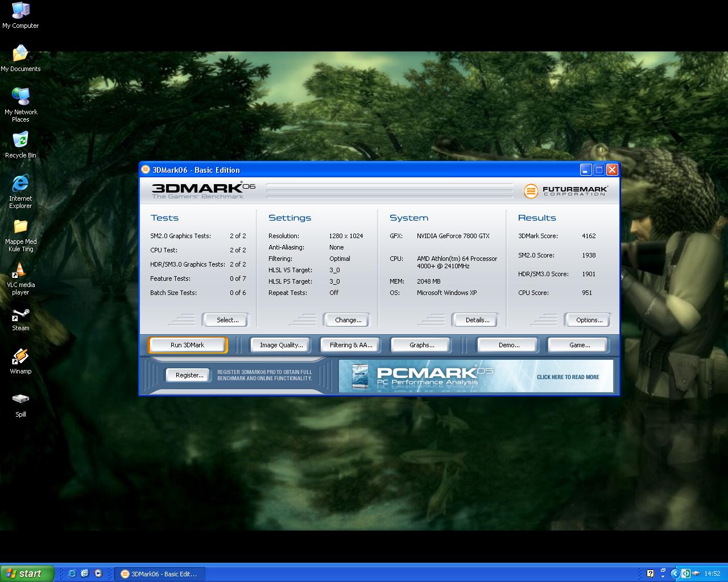Click the 3DMark Score value 4162
728x582 pixels.
click(x=589, y=236)
